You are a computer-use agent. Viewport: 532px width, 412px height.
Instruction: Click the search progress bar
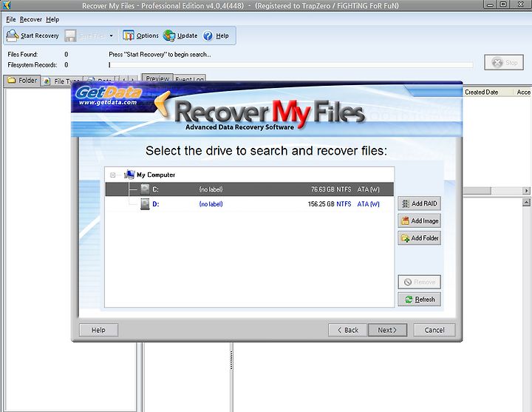[291, 64]
